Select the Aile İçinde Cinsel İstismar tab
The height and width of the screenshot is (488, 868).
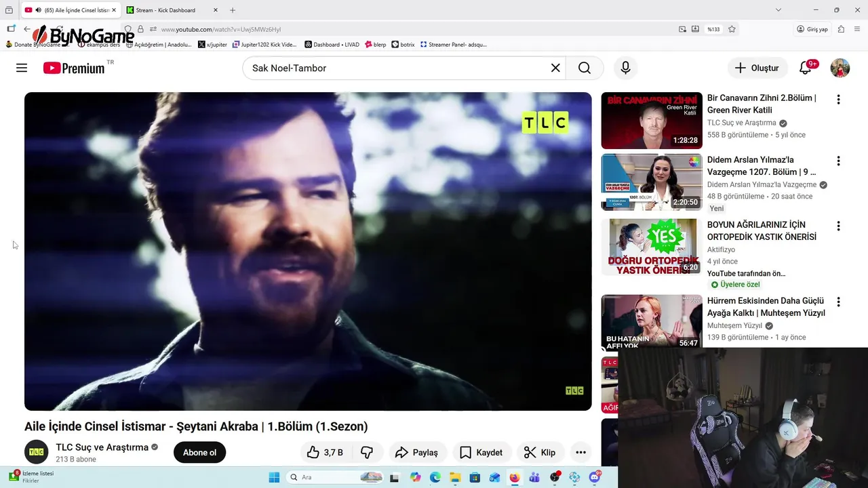pos(71,10)
